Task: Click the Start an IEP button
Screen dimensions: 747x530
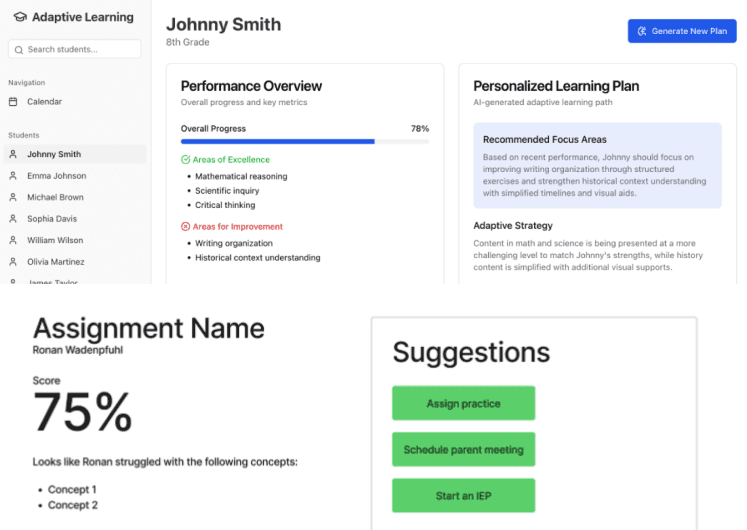Action: [464, 496]
